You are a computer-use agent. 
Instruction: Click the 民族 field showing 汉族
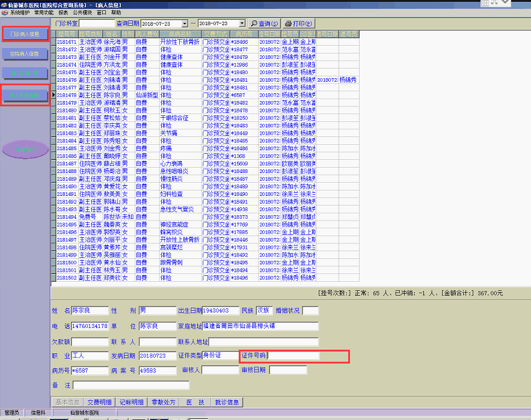[264, 311]
